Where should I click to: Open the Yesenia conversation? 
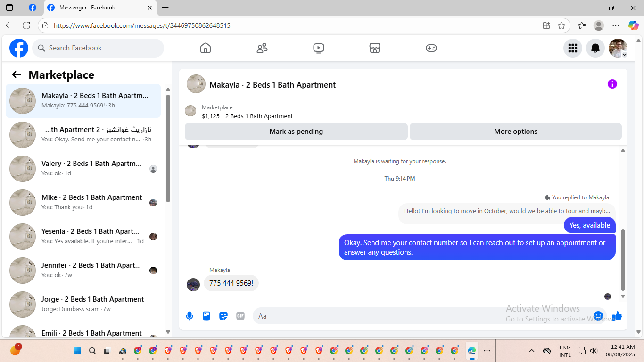(83, 237)
